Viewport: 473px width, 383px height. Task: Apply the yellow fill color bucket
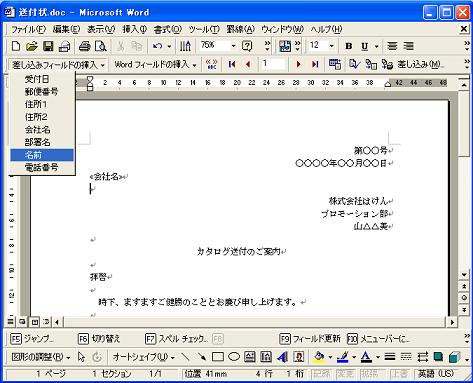(x=319, y=357)
